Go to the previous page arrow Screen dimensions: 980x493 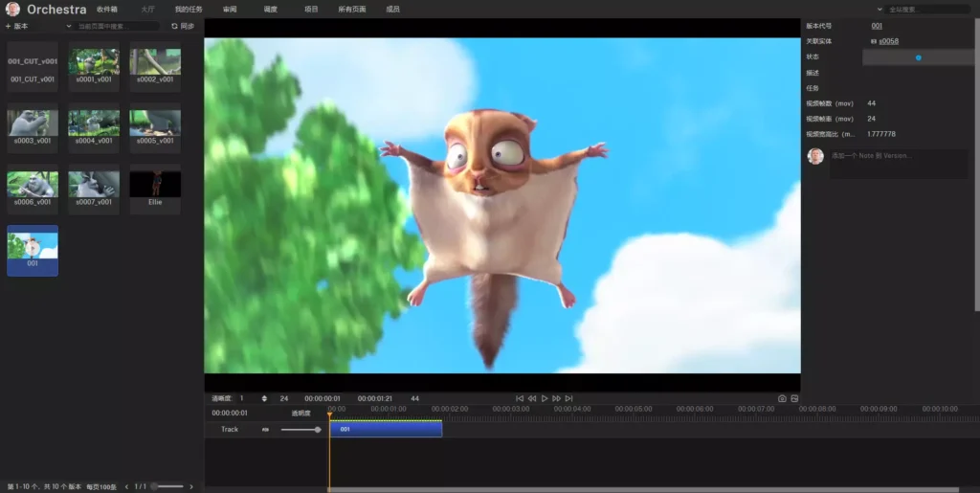pos(127,486)
